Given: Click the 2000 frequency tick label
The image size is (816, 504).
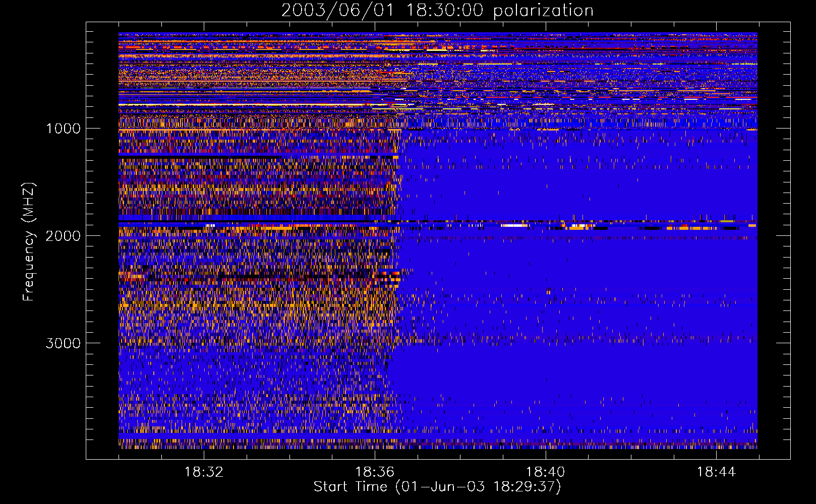Looking at the screenshot, I should [x=63, y=236].
